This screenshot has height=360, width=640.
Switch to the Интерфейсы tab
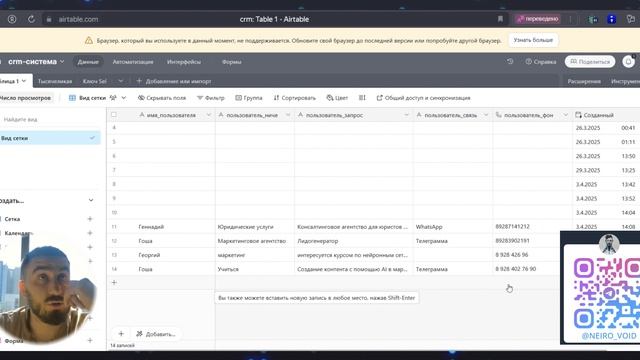[184, 62]
